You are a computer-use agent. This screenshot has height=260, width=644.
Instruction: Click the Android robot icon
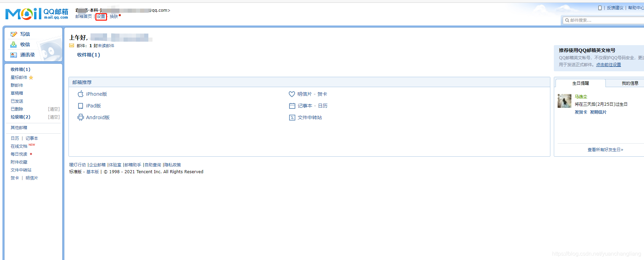81,117
